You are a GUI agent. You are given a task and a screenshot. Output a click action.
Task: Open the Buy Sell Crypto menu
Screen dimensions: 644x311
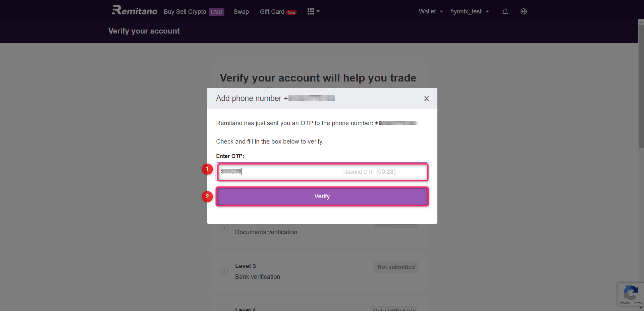click(185, 11)
